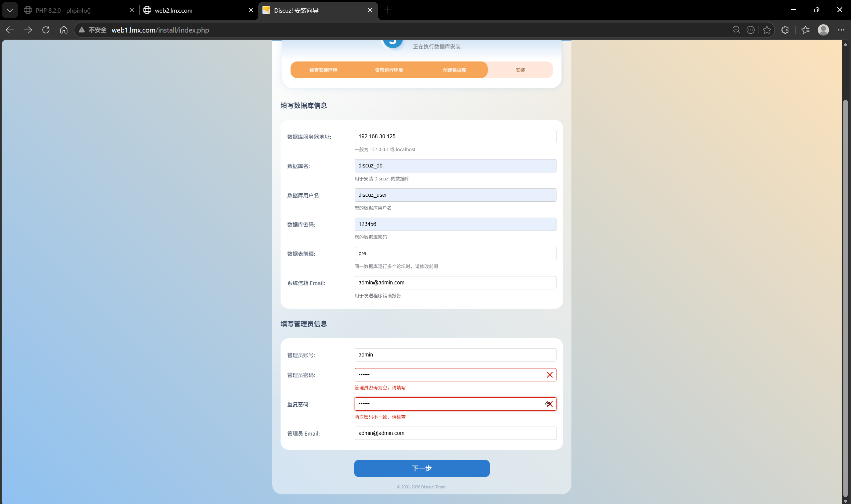Click the scrollbar down arrow

point(845,501)
